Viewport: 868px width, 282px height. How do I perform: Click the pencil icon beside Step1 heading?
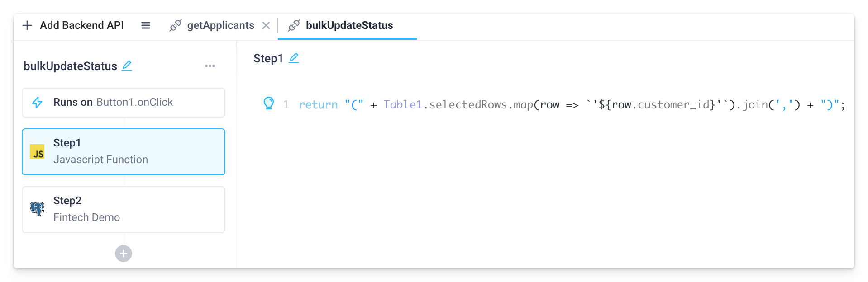294,58
